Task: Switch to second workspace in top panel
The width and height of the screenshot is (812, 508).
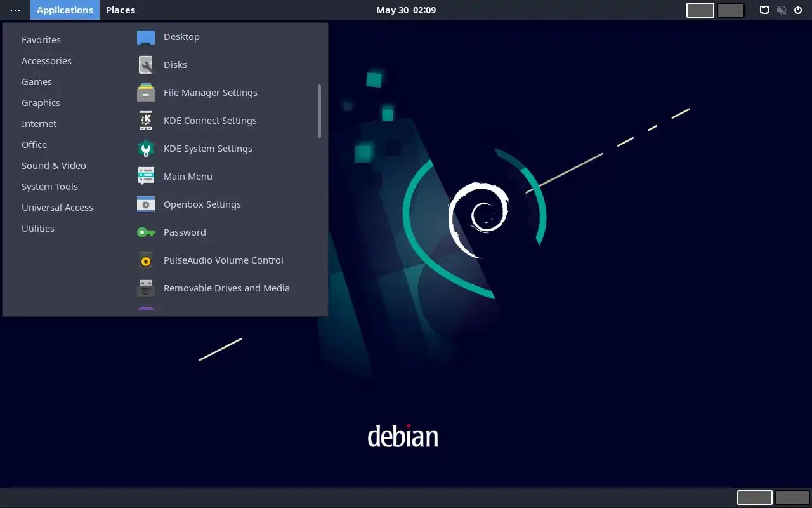Action: [731, 10]
